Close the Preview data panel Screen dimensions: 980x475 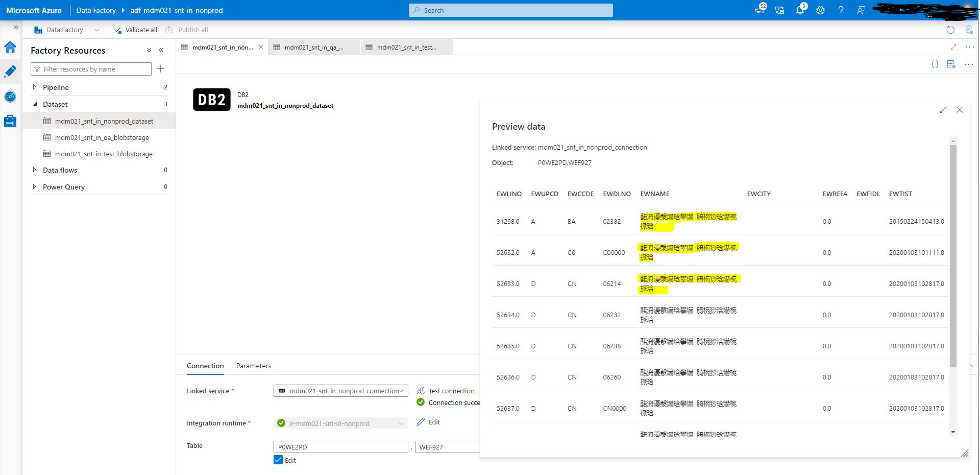coord(960,110)
